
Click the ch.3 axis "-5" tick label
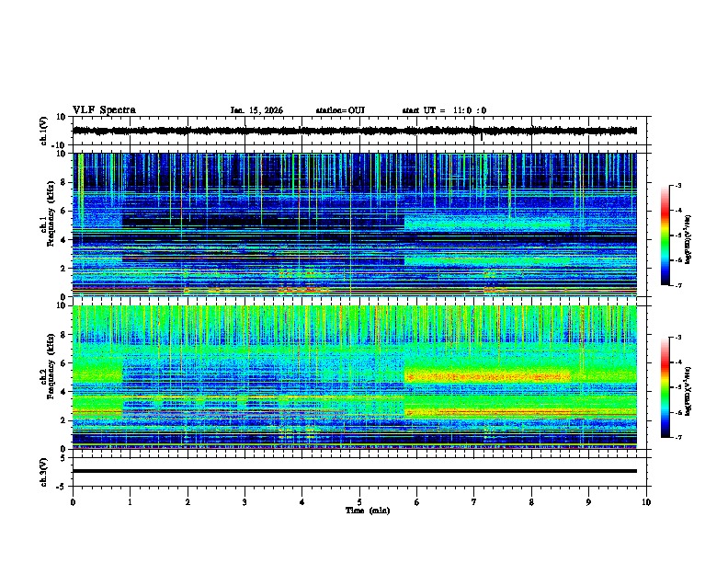click(61, 487)
